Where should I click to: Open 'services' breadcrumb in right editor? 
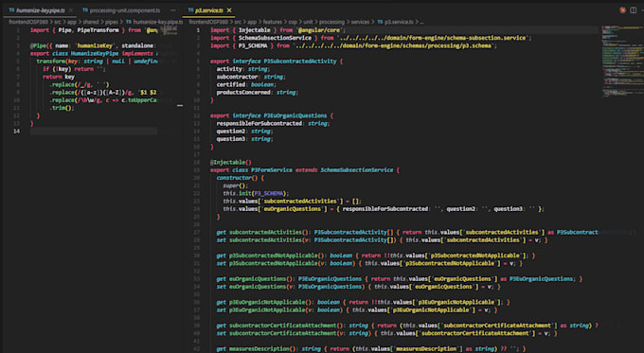click(360, 22)
